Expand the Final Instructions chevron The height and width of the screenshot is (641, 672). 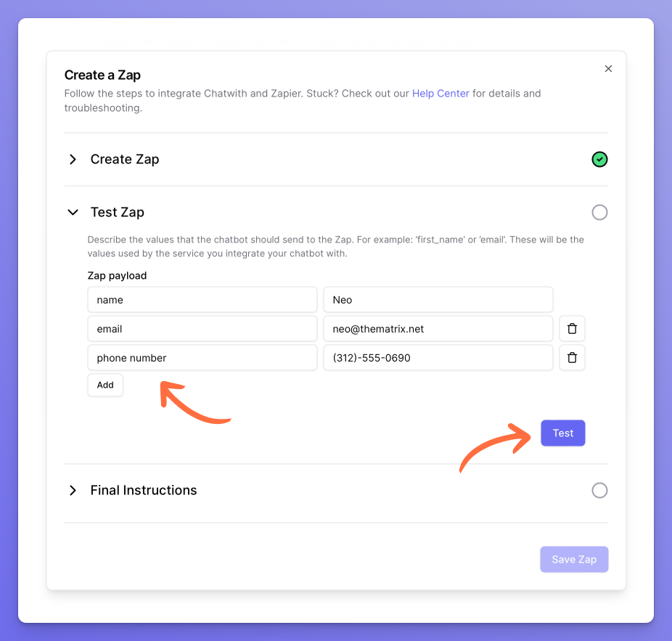pos(73,491)
